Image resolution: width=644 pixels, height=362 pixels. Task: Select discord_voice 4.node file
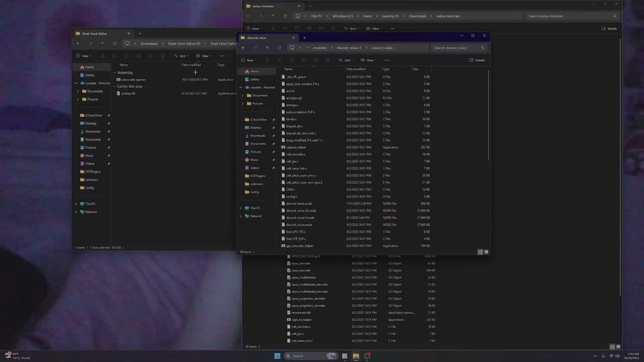tap(300, 218)
